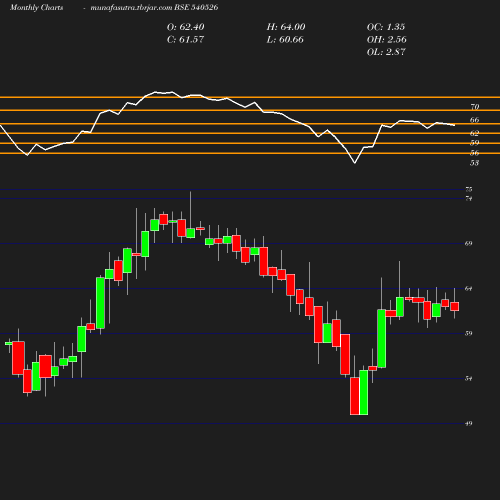Click the price axis label '69'

click(x=469, y=244)
